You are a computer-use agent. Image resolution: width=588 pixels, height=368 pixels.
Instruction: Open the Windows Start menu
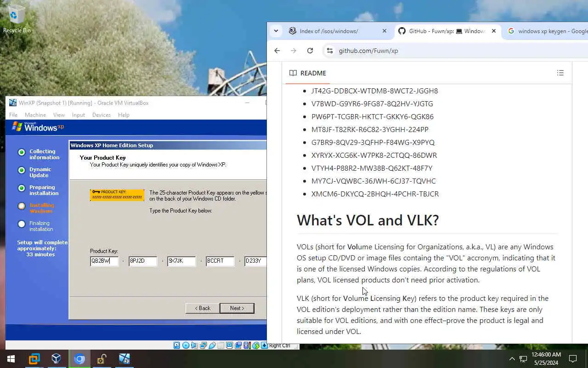point(11,359)
